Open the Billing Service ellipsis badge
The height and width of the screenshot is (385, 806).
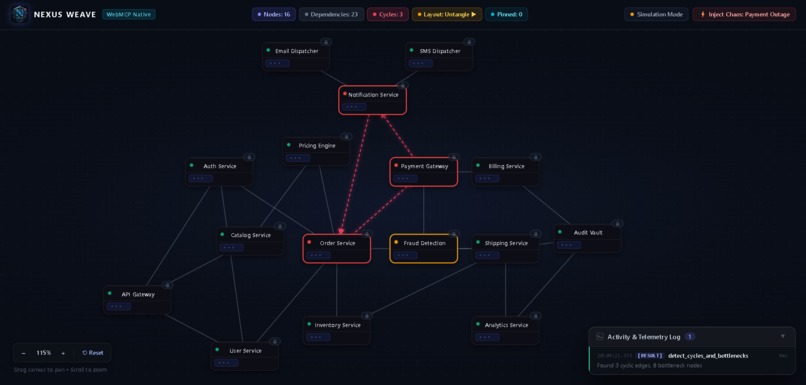487,179
